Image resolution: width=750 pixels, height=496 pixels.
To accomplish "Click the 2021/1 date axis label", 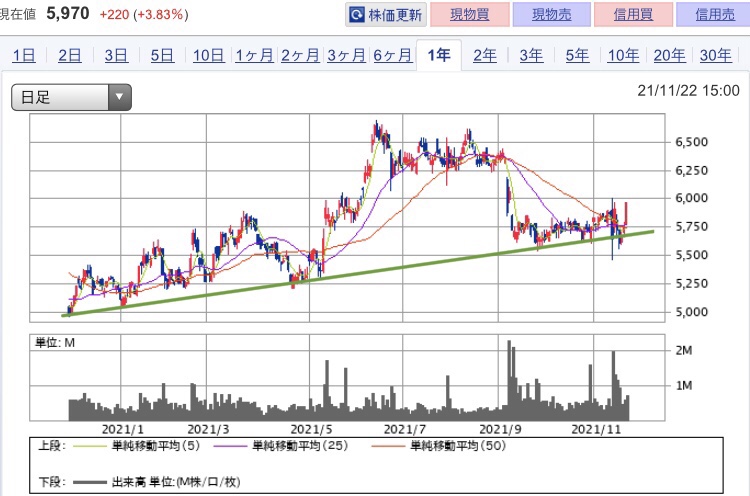I will (x=123, y=429).
